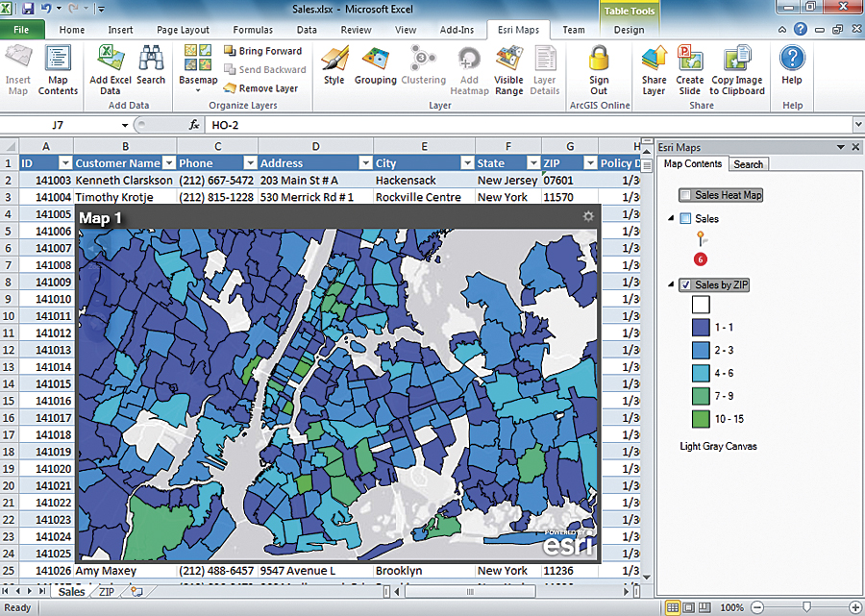Open the Customer Name filter dropdown
Viewport: 865px width, 616px height.
[x=168, y=163]
